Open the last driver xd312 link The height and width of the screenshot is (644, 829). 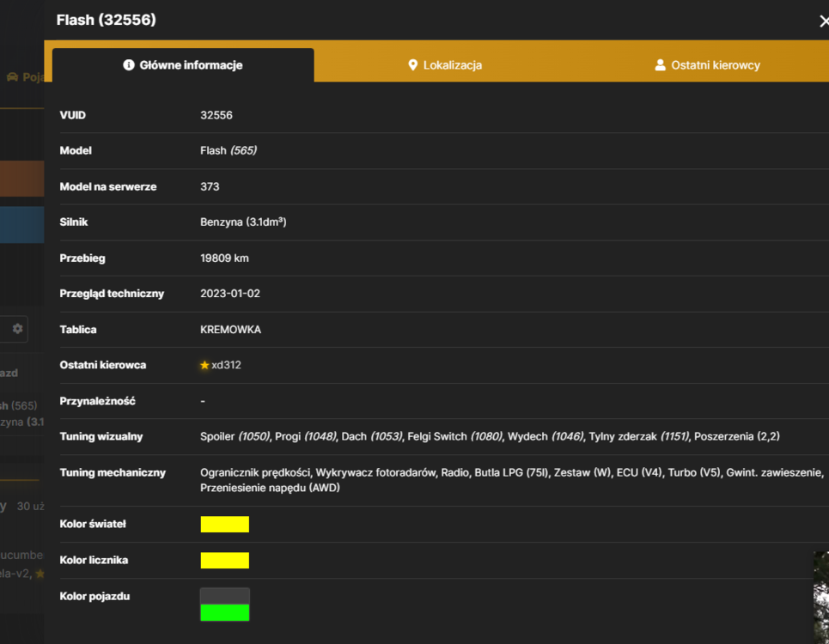click(226, 365)
